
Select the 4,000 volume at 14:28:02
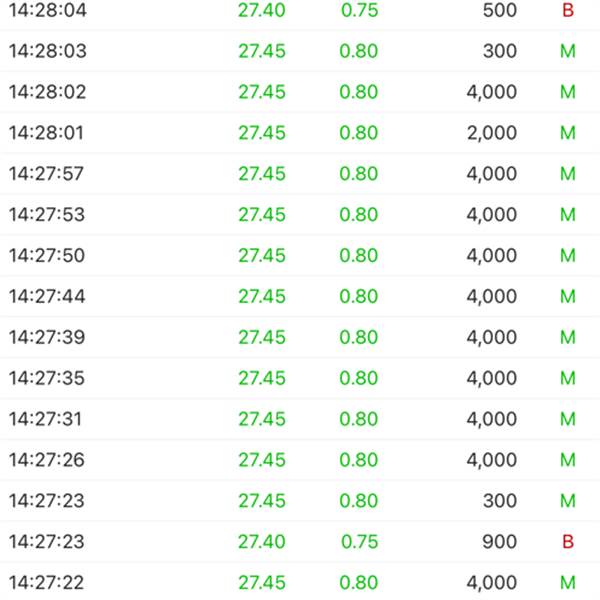coord(492,92)
